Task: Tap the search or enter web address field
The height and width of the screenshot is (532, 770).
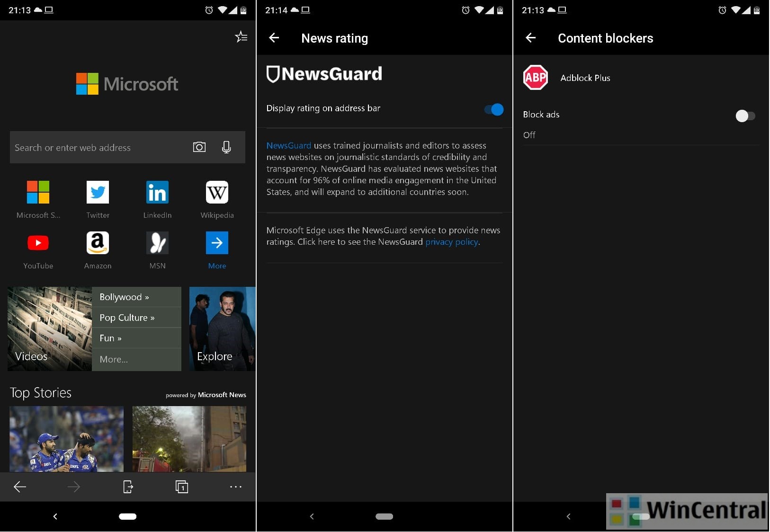Action: (95, 147)
